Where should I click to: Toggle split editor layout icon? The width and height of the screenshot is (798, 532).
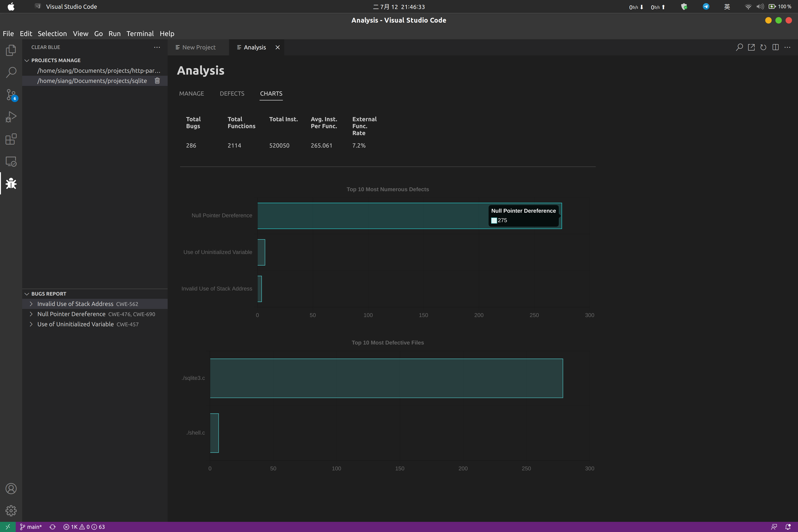click(x=775, y=48)
